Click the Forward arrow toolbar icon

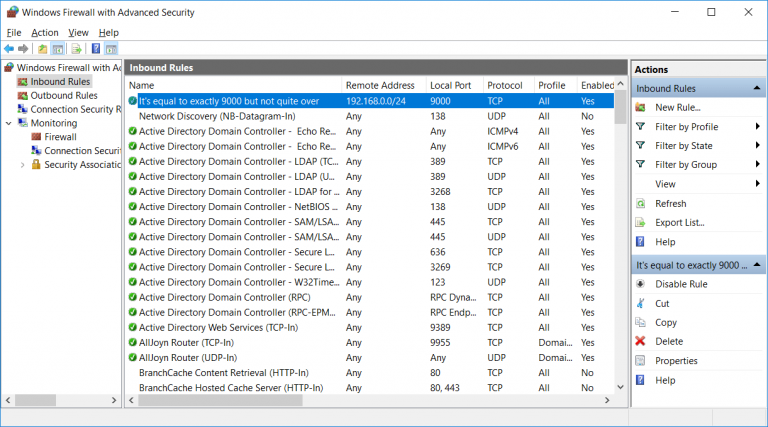pyautogui.click(x=23, y=48)
